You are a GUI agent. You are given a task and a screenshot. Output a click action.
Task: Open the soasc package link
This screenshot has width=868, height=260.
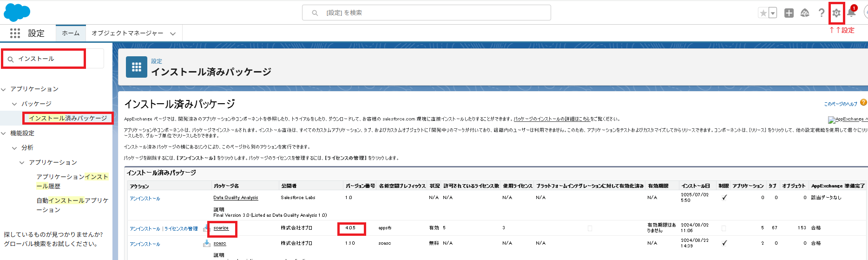(x=220, y=243)
